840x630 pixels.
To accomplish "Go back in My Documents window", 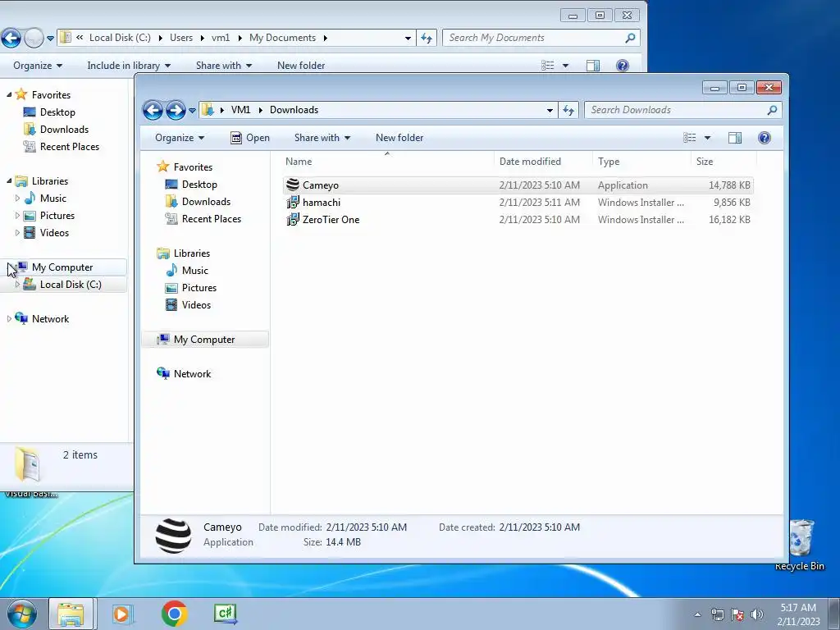I will pyautogui.click(x=11, y=38).
